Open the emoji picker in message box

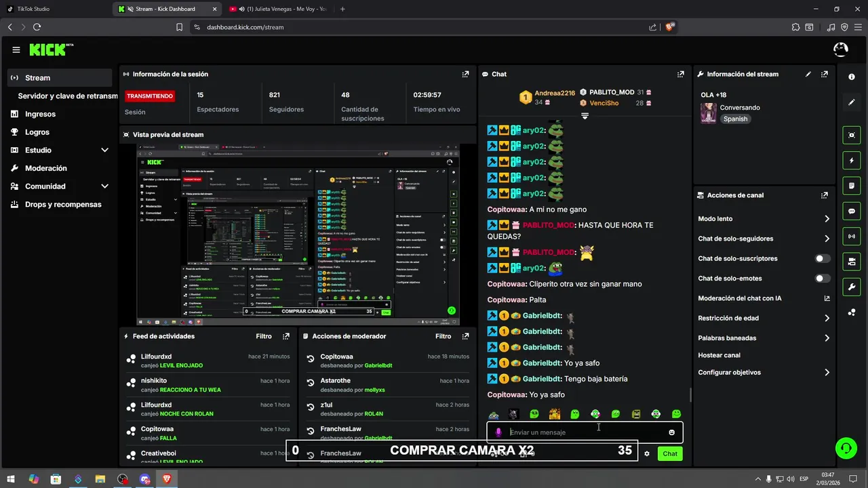point(671,432)
